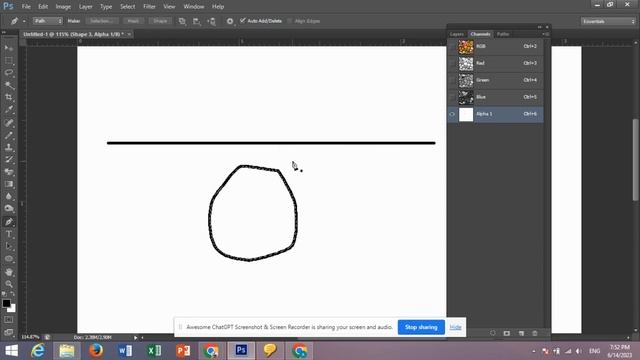Open pen options gear dropdown
Image resolution: width=640 pixels, height=360 pixels.
click(230, 21)
